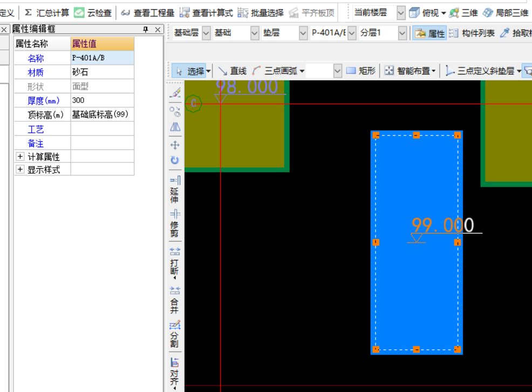Click the 属性名称 column header
The width and height of the screenshot is (532, 392).
(x=43, y=44)
